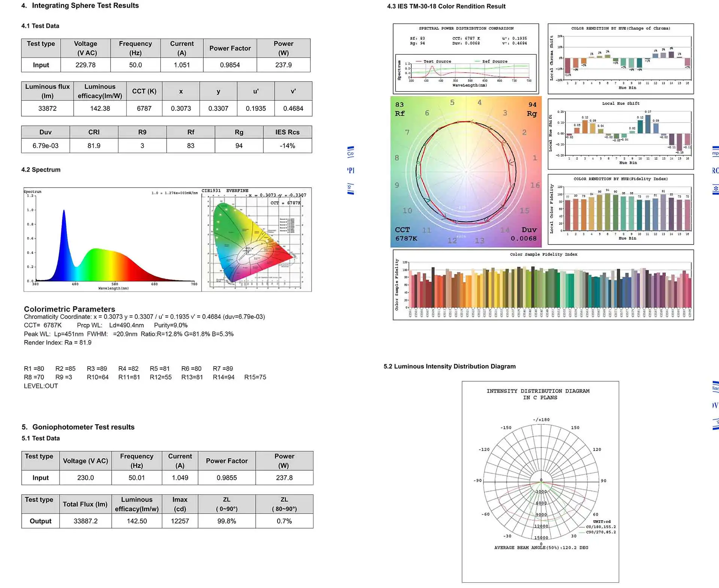719x588 pixels.
Task: Click the goniophotometer voltage value 230.0
Action: coord(85,478)
